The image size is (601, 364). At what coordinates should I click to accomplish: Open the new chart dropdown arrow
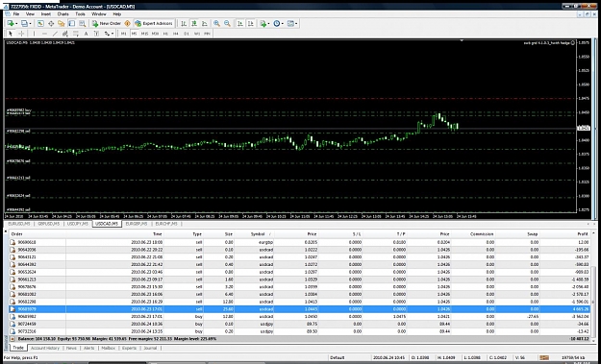click(16, 23)
